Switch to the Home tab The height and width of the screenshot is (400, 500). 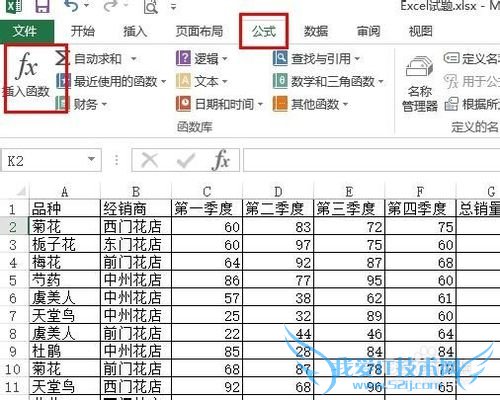pos(83,31)
